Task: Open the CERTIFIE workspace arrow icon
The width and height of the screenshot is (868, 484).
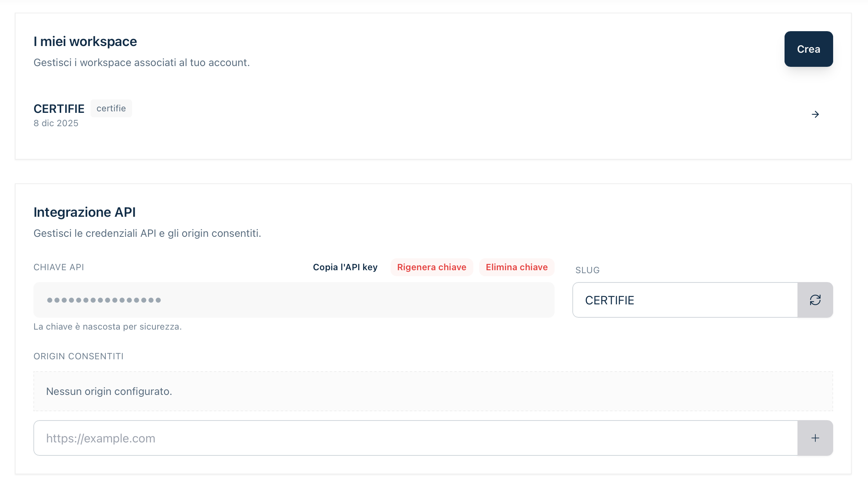Action: 815,114
